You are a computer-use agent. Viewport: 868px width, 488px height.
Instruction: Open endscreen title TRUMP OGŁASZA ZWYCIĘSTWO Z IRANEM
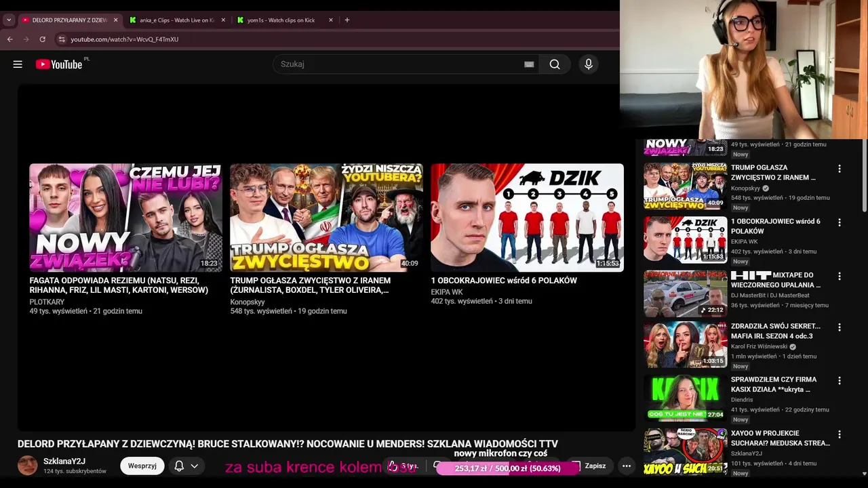coord(310,285)
